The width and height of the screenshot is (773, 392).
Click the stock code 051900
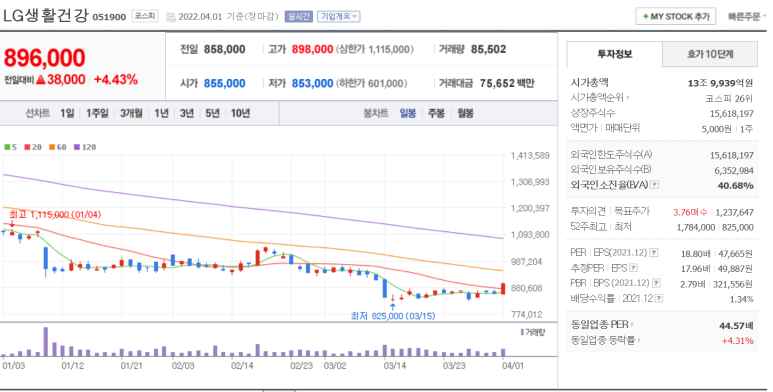coord(109,17)
